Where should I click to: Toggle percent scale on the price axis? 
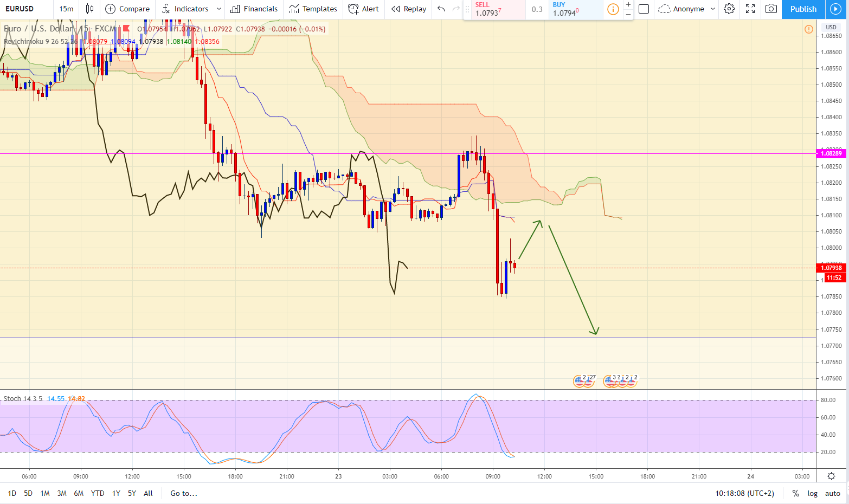(x=795, y=493)
